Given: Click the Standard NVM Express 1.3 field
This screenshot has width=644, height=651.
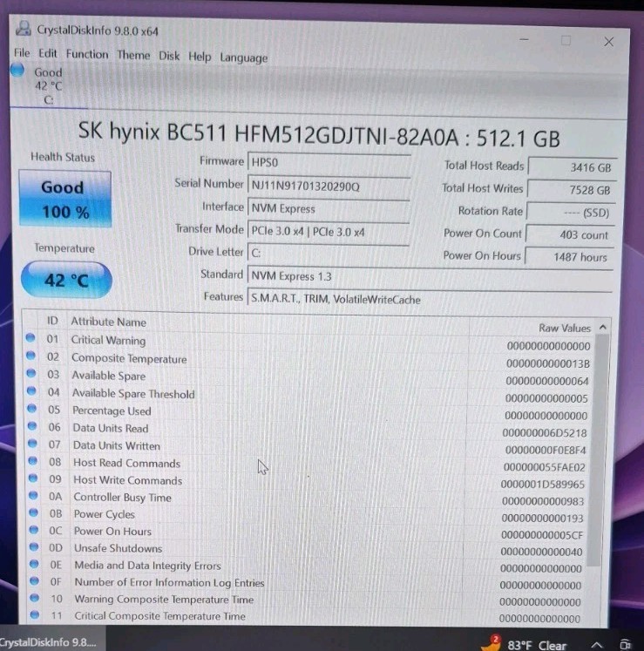Looking at the screenshot, I should tap(430, 275).
